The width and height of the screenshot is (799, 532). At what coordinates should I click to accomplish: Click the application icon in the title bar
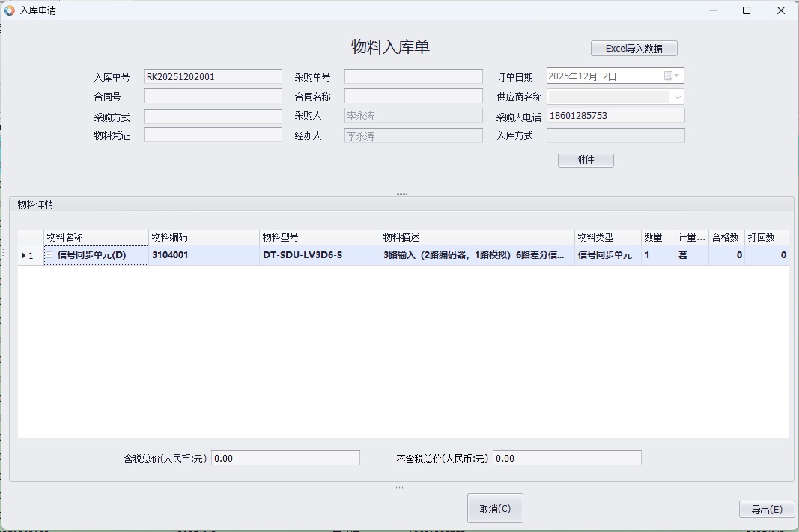(10, 10)
